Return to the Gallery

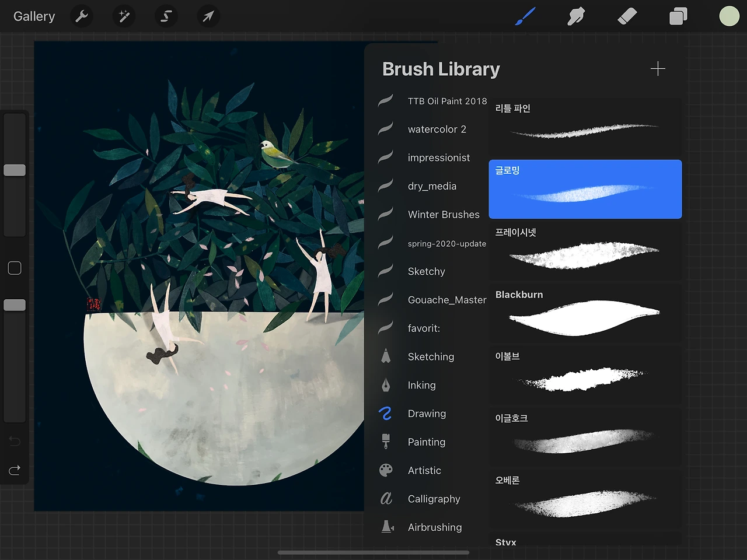pyautogui.click(x=34, y=16)
